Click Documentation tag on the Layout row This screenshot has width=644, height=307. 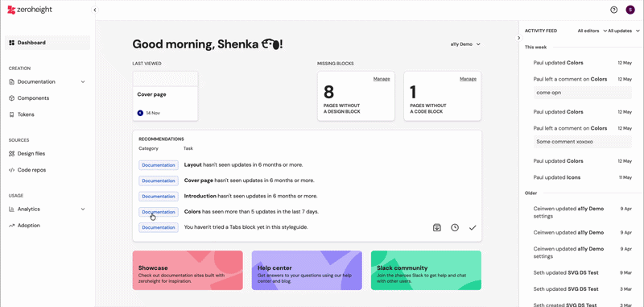(159, 165)
